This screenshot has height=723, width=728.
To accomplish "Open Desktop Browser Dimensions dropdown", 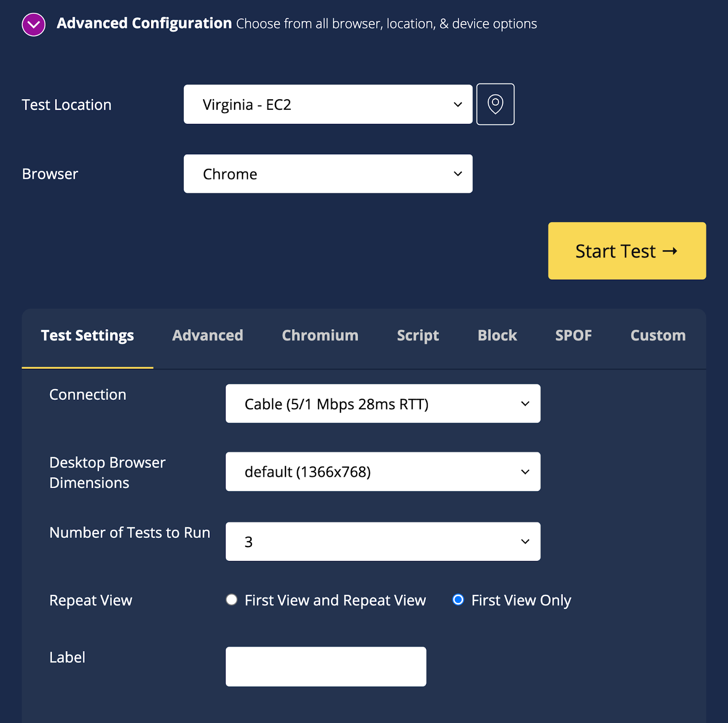I will 382,472.
